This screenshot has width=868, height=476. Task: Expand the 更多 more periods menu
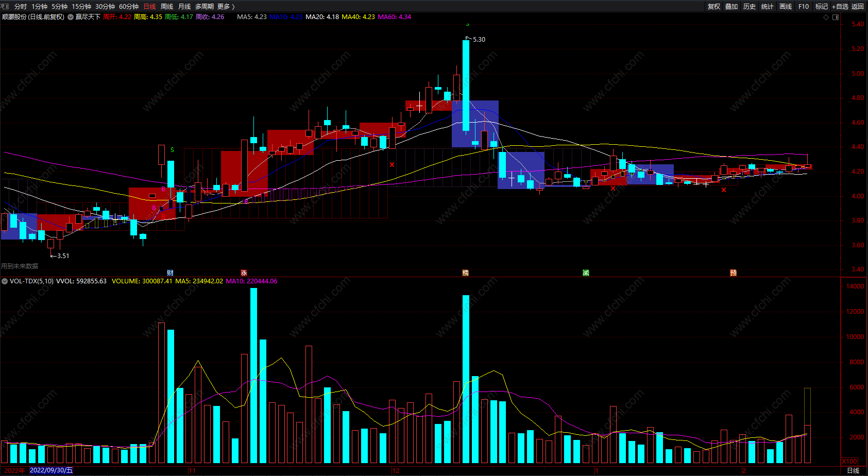[226, 7]
